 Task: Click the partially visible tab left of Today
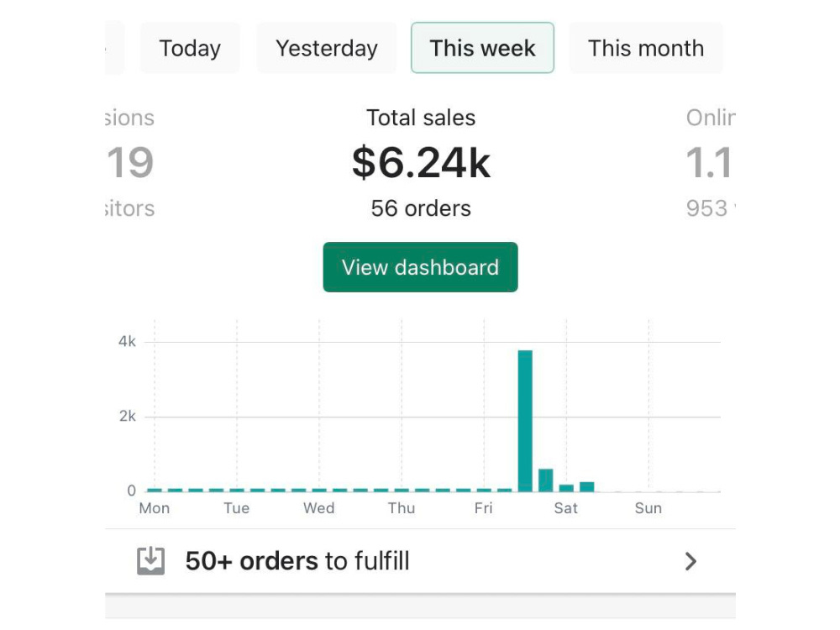point(114,48)
